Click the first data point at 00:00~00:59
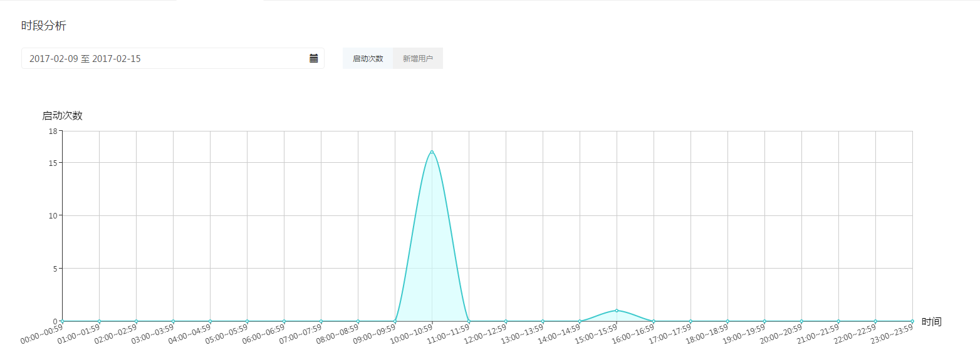Image resolution: width=980 pixels, height=355 pixels. (63, 321)
